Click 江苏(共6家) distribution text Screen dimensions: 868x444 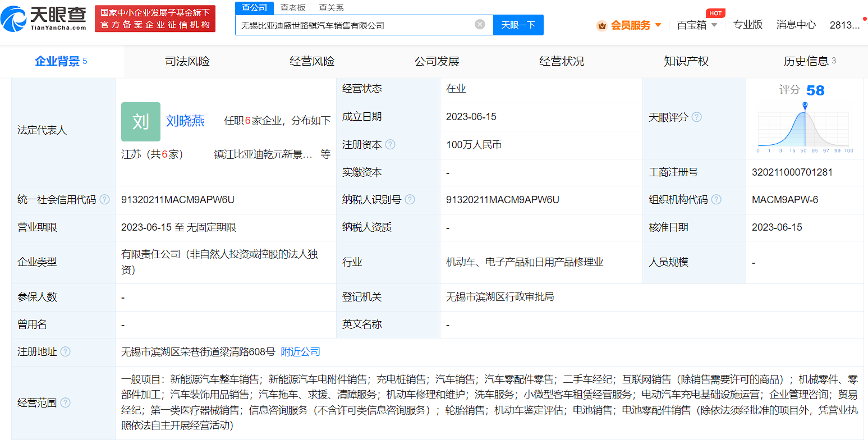coord(152,154)
